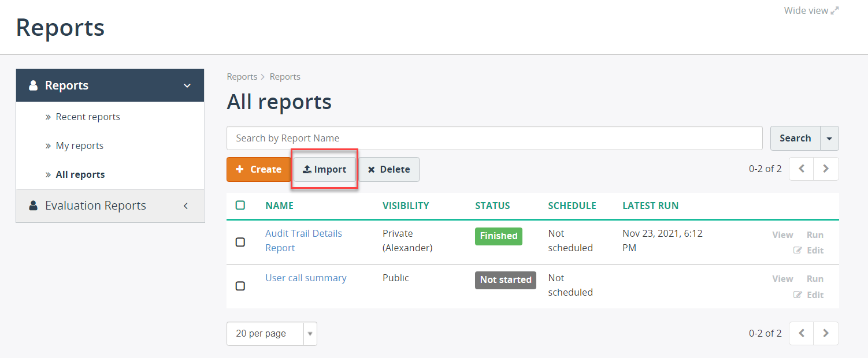The width and height of the screenshot is (868, 358).
Task: Open the Search options dropdown arrow
Action: (830, 139)
